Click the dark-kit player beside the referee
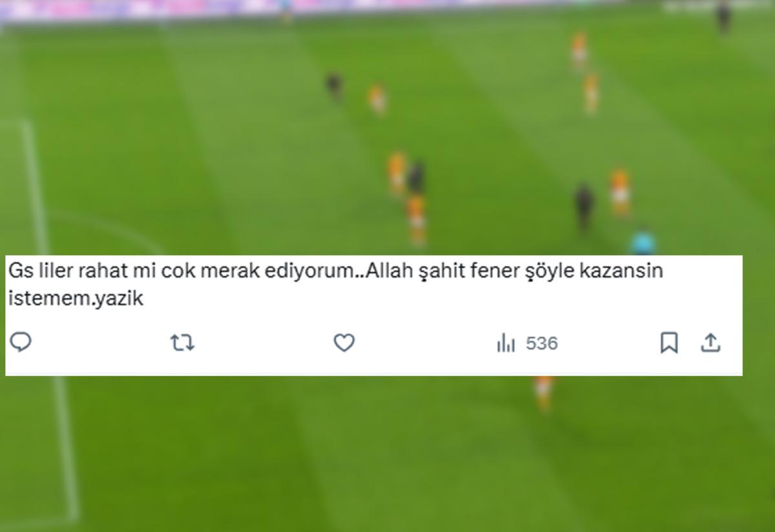775x532 pixels. [584, 207]
